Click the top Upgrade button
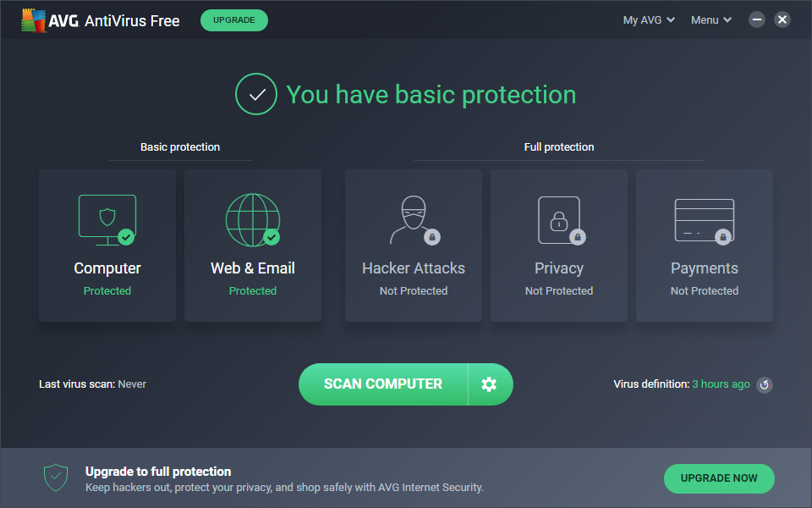This screenshot has height=508, width=812. click(x=234, y=20)
